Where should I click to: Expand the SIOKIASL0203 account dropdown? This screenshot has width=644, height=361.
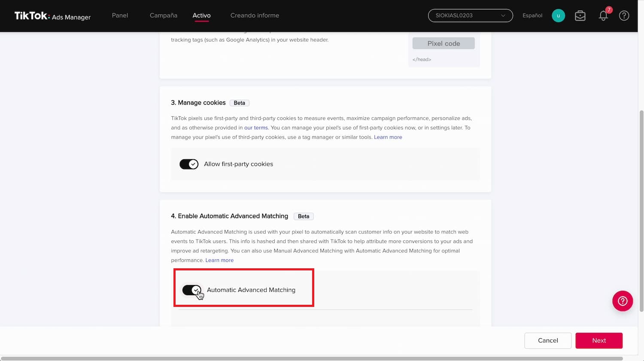pos(470,15)
